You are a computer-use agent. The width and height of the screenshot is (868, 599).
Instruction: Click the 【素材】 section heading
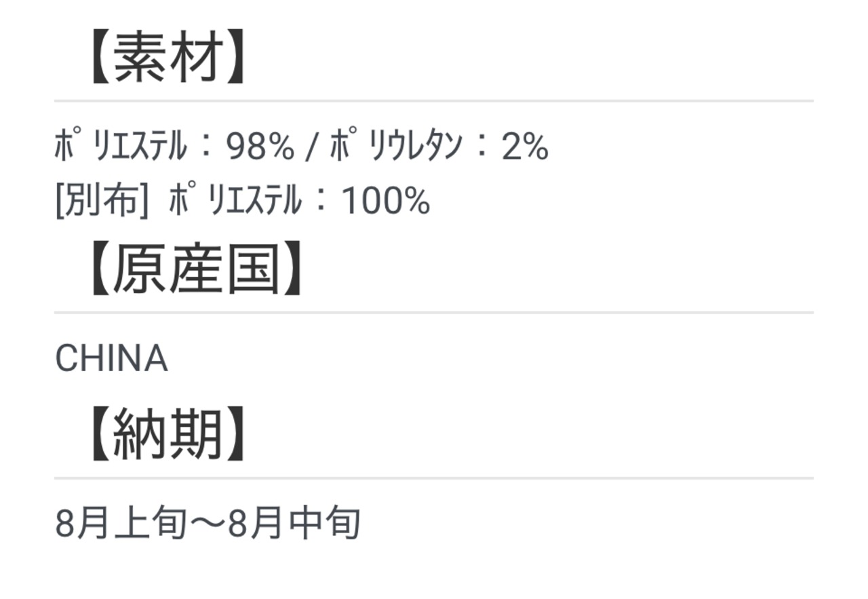[168, 58]
